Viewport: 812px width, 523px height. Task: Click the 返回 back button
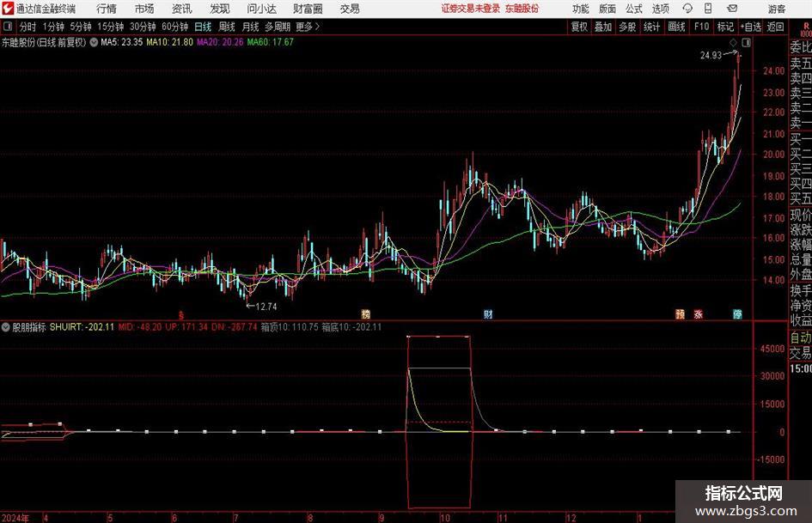point(775,27)
